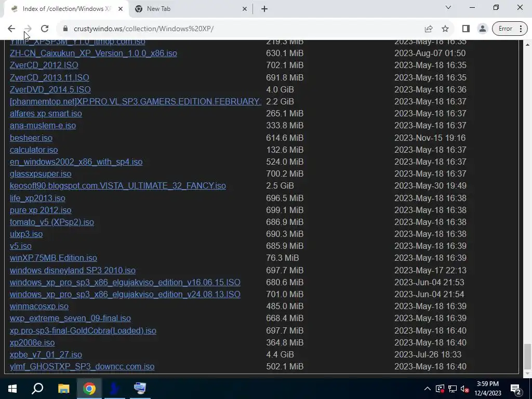Download ulxp3.iso

[26, 234]
